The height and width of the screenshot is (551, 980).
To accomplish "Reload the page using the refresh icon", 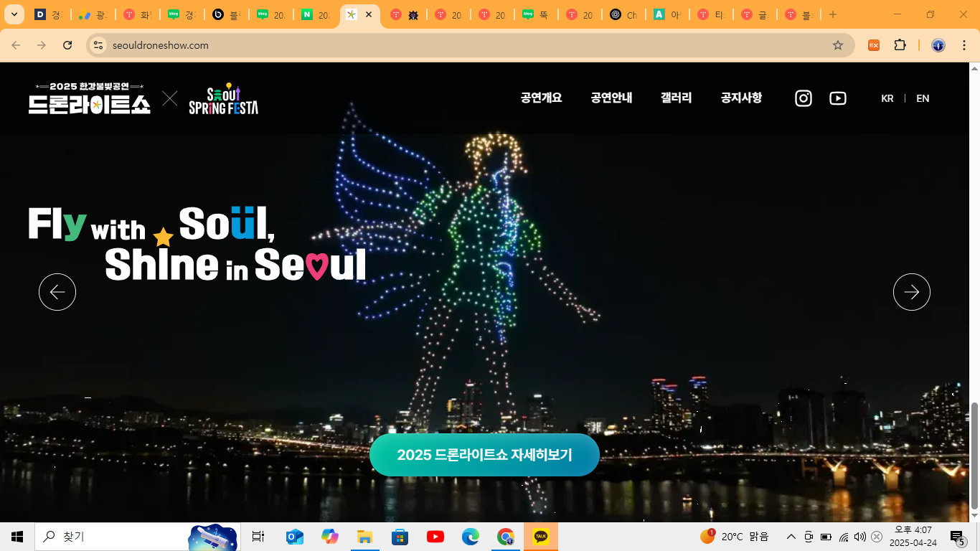I will (67, 44).
